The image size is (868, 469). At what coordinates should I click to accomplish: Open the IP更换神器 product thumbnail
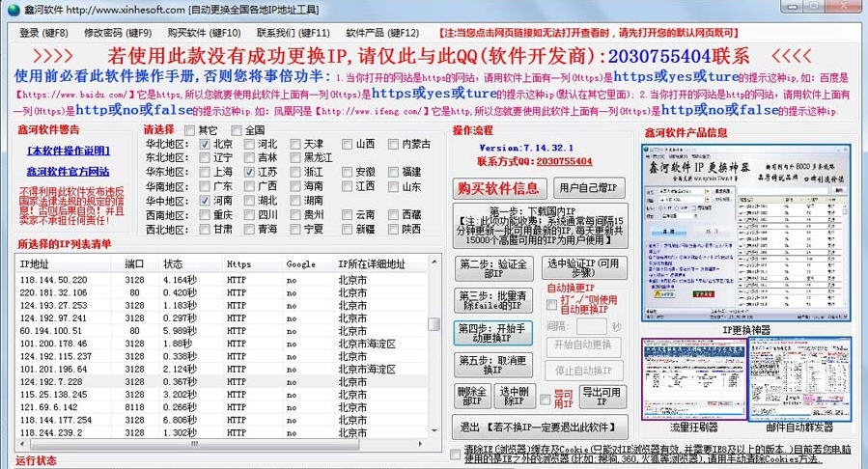click(745, 234)
